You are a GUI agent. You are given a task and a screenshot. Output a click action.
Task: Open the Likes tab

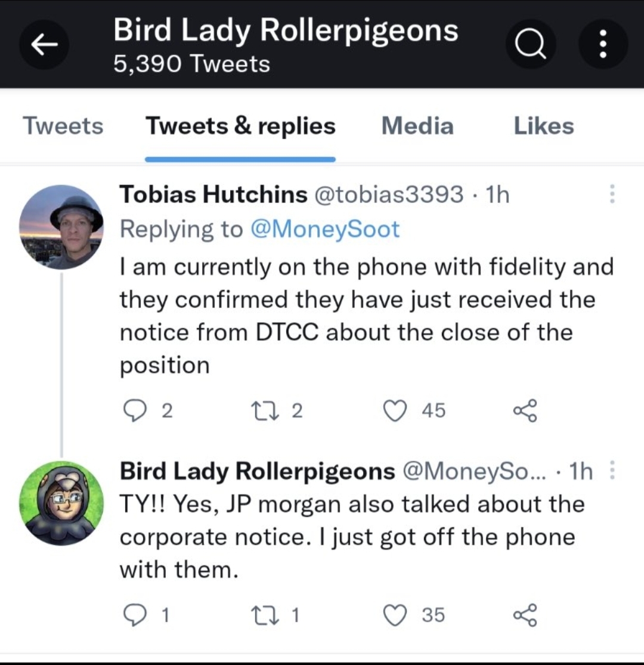click(543, 126)
